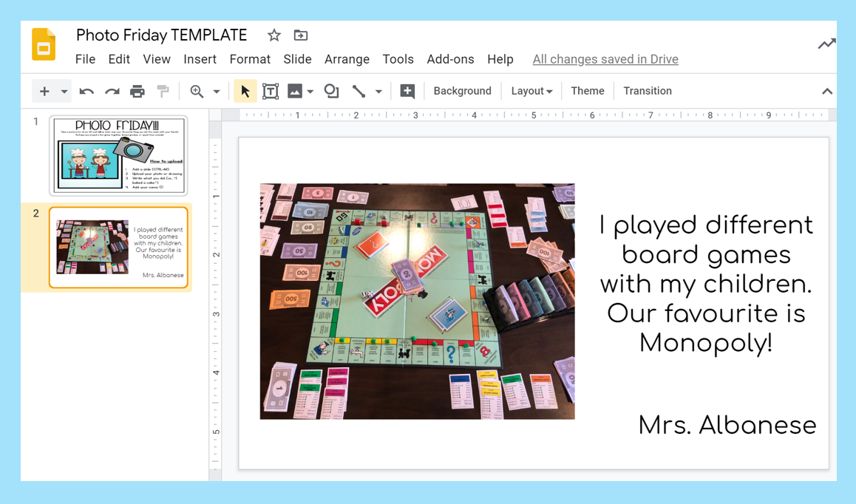The image size is (856, 504).
Task: Collapse the toolbar with the chevron
Action: pyautogui.click(x=826, y=91)
